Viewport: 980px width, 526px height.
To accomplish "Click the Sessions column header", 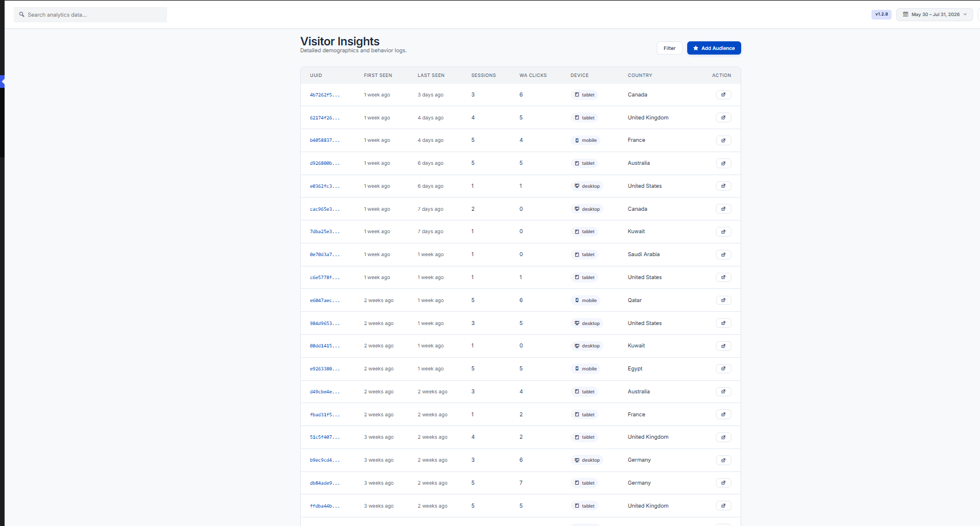I will pos(483,75).
